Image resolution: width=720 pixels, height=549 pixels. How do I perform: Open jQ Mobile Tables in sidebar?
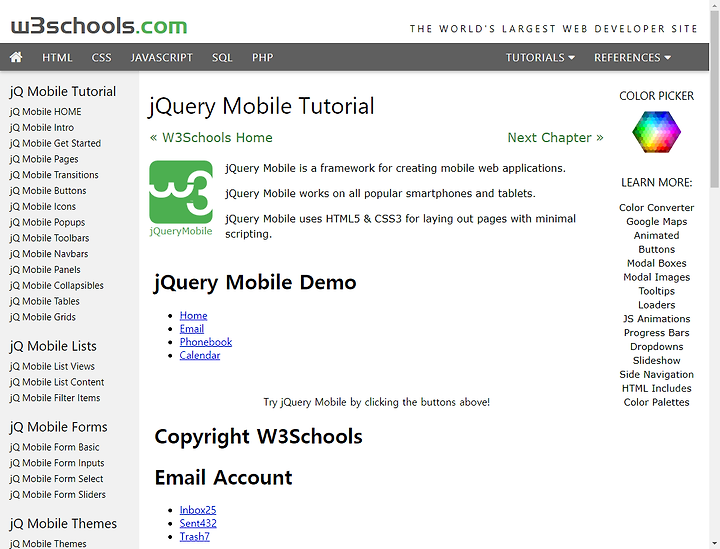tap(45, 301)
